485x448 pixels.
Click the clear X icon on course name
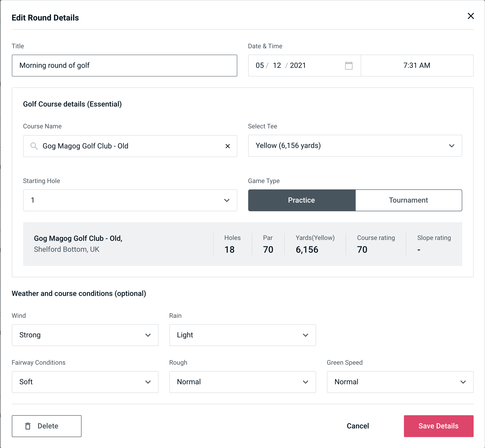click(x=228, y=146)
